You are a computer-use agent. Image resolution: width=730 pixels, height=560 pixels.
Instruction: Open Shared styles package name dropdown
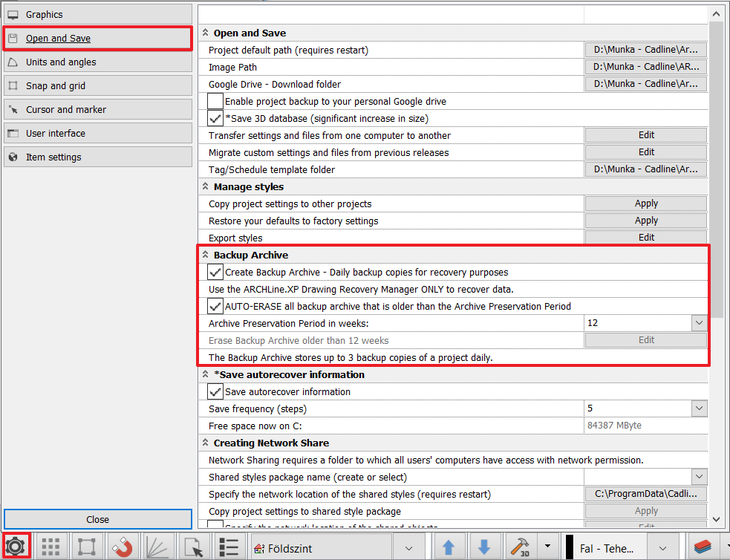(x=699, y=476)
